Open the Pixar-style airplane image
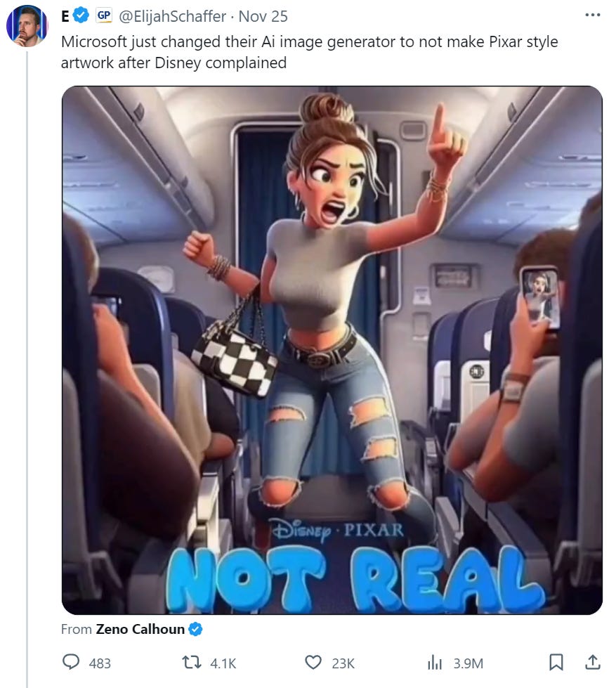This screenshot has height=688, width=616. click(332, 350)
